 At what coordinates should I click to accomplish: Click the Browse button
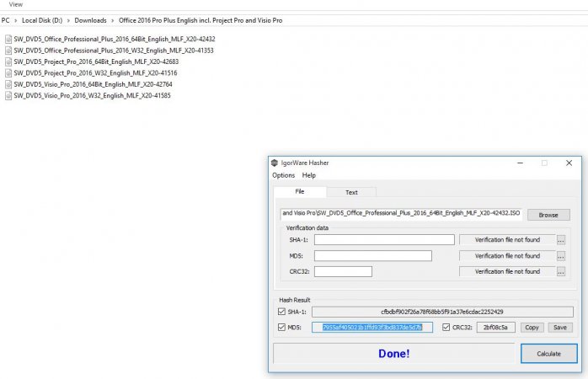(x=548, y=215)
